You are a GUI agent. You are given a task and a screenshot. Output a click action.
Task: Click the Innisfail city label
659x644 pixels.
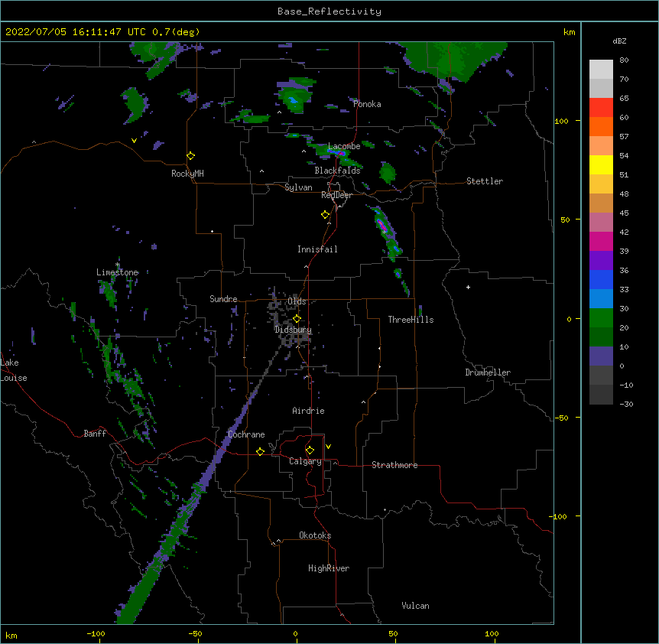click(317, 249)
